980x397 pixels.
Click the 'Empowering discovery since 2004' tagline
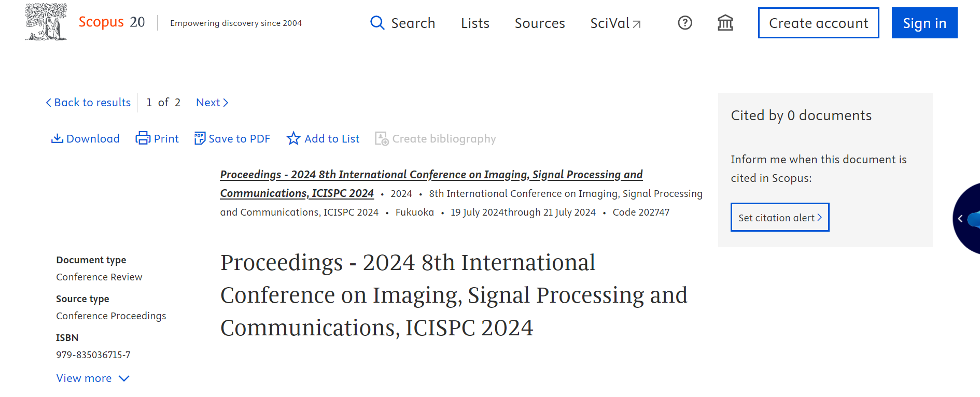click(236, 23)
